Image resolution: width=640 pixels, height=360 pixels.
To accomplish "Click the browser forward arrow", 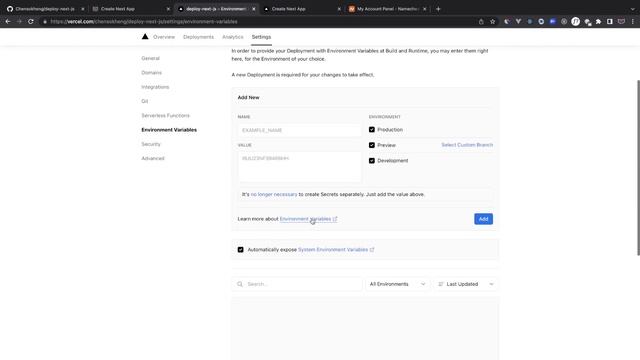I will tap(19, 21).
